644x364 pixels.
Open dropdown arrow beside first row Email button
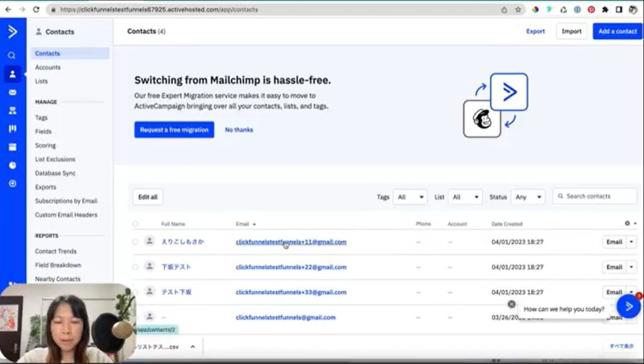point(632,242)
